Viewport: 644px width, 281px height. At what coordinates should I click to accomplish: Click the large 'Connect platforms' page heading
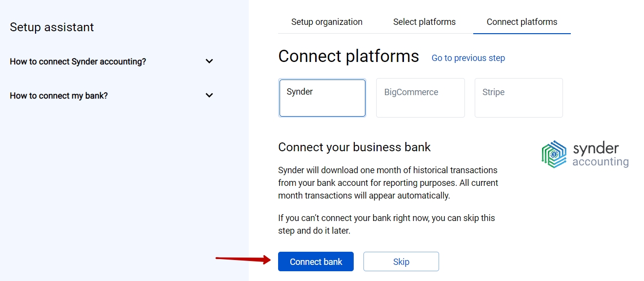point(348,56)
